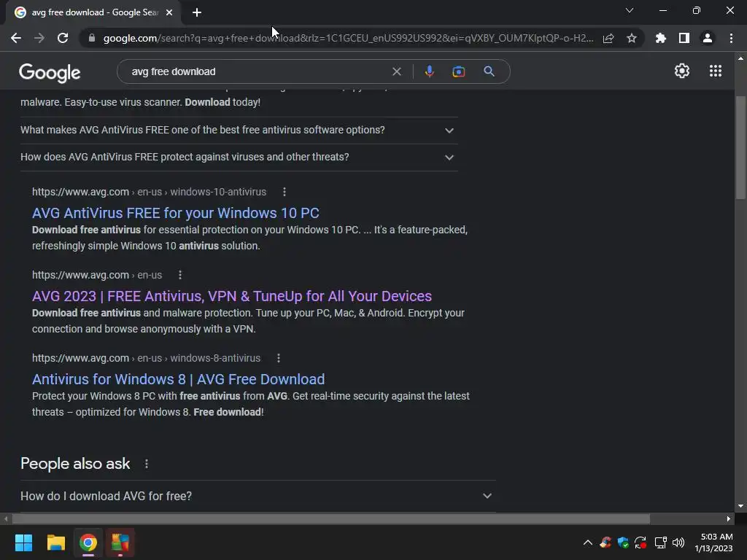Click the vertical page scrollbar thumb
747x560 pixels.
click(x=740, y=147)
